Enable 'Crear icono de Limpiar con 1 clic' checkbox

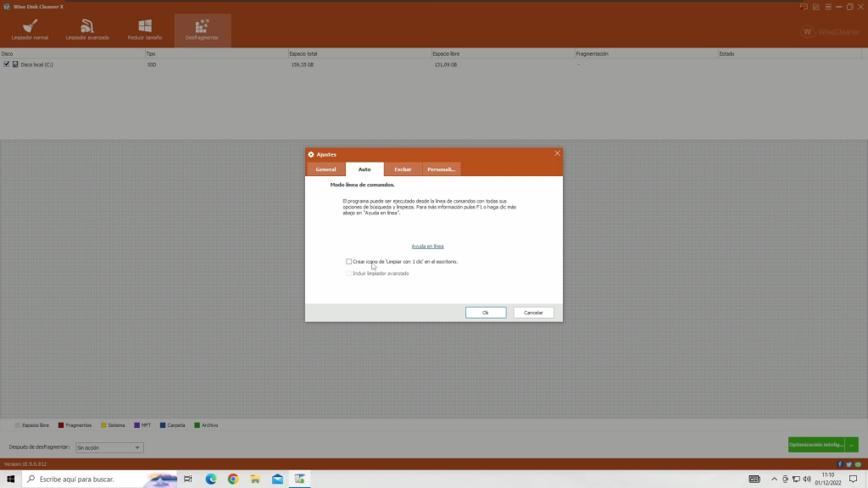[x=348, y=262]
